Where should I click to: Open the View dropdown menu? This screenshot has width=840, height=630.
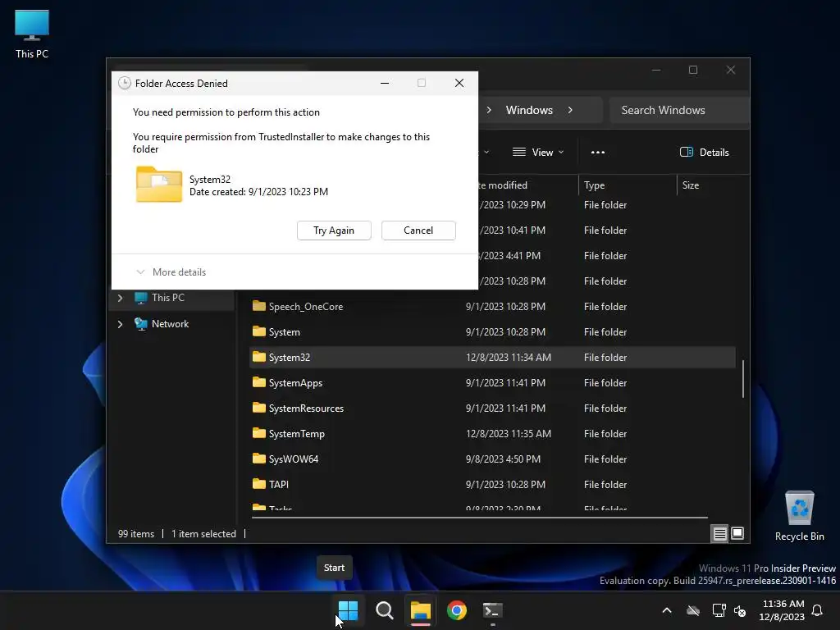pos(538,152)
